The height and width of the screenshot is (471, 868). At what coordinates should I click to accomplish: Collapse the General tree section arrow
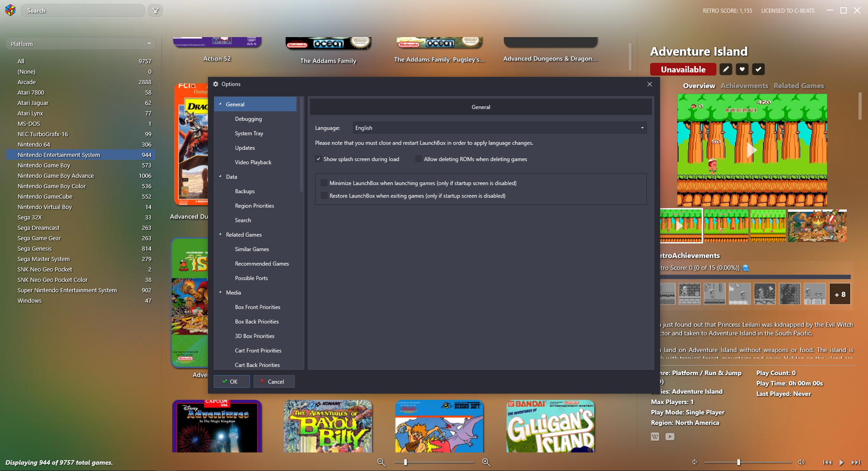(220, 104)
